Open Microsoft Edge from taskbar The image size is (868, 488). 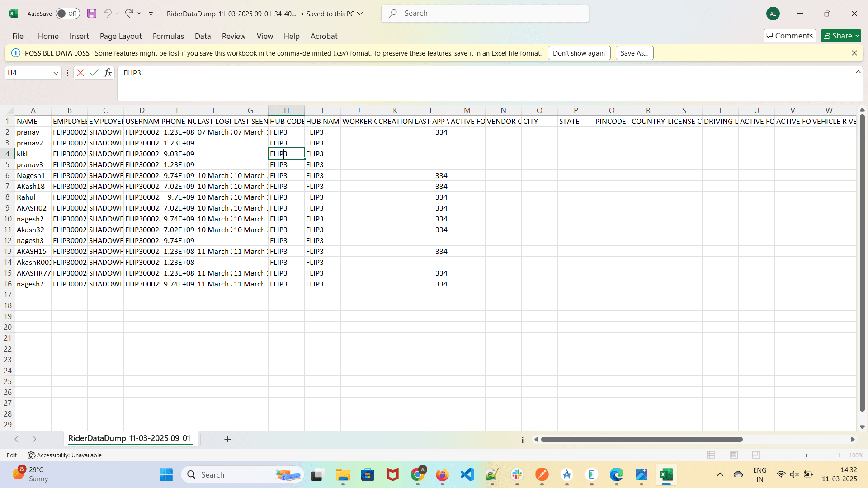tap(616, 474)
